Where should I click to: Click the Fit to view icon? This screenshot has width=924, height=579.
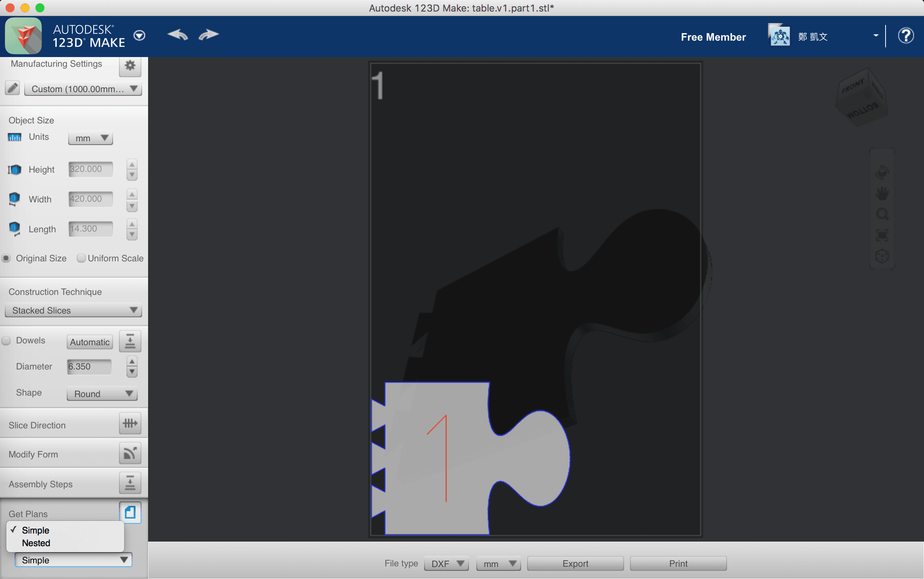[882, 235]
